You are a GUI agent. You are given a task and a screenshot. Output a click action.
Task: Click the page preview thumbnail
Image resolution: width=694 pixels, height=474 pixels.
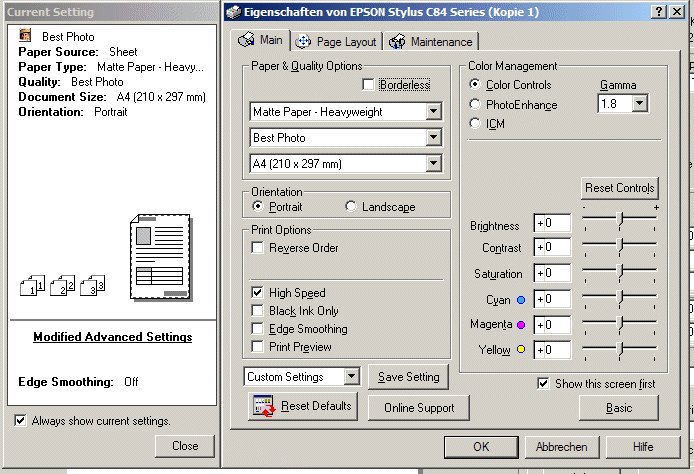tap(161, 257)
